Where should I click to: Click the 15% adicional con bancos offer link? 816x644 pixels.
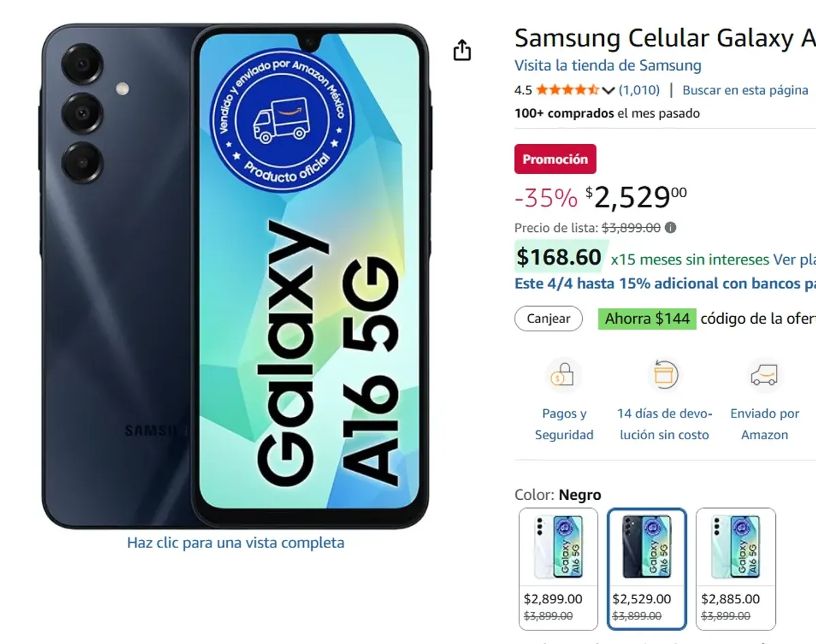[663, 284]
